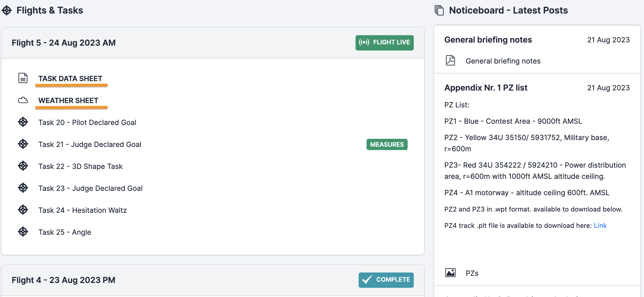
Task: Open Task 21 - Judge Declared Goal
Action: pos(90,144)
